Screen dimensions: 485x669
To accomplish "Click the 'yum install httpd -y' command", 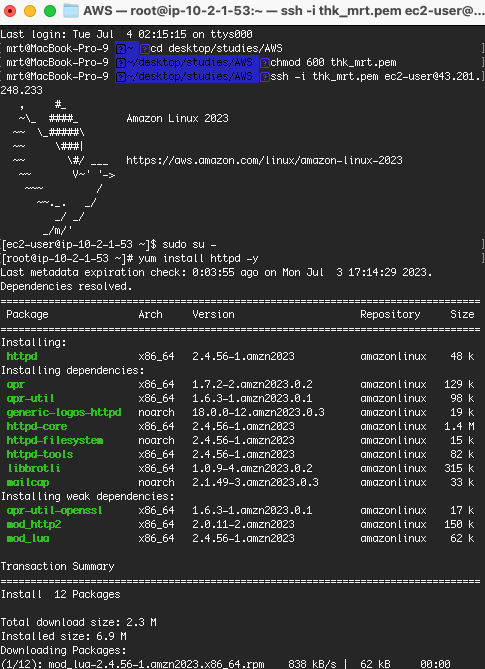I will click(x=198, y=259).
